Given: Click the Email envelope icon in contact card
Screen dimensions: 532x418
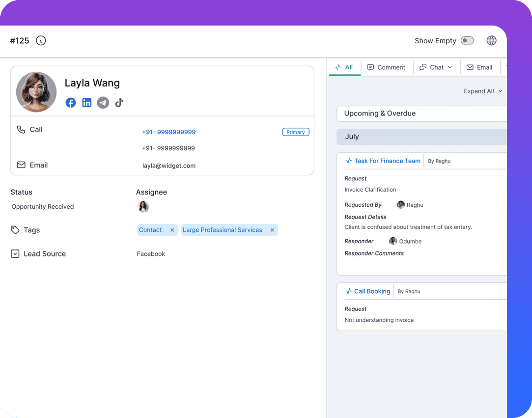Looking at the screenshot, I should click(x=21, y=165).
